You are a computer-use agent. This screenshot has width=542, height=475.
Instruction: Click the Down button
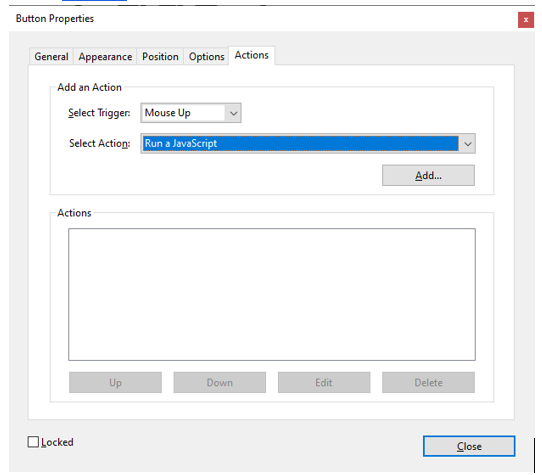click(x=219, y=382)
